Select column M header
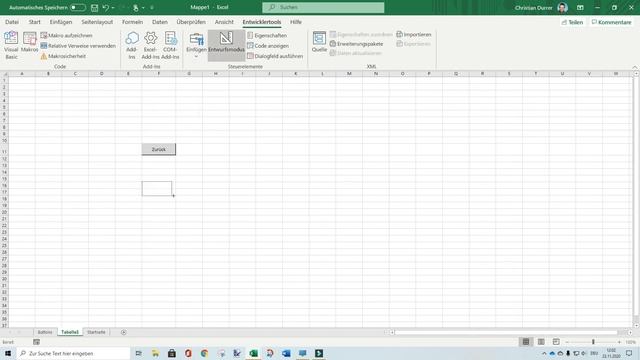This screenshot has height=360, width=640. point(349,73)
